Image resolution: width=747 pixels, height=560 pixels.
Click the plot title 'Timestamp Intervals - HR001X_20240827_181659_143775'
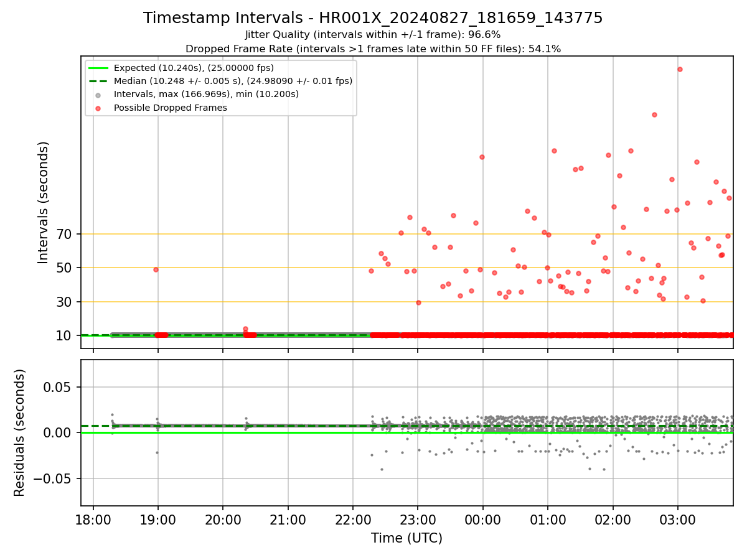coord(373,18)
